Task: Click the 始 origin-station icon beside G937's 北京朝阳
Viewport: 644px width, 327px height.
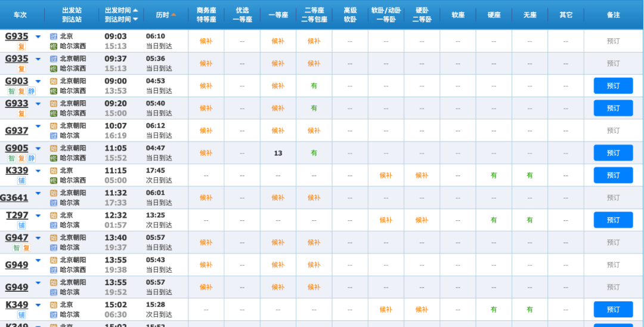Action: [x=54, y=126]
